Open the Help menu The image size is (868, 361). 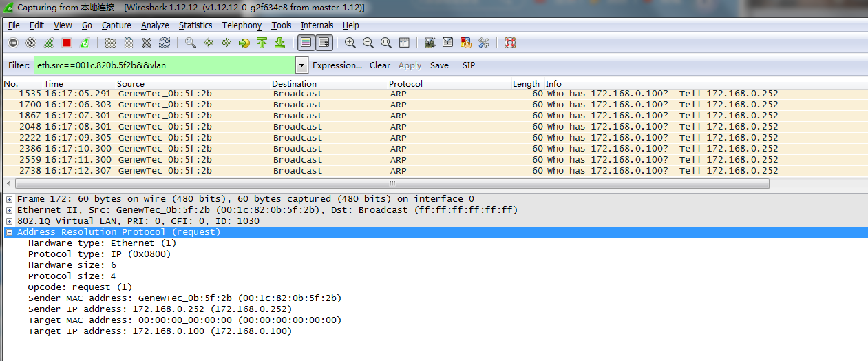351,25
